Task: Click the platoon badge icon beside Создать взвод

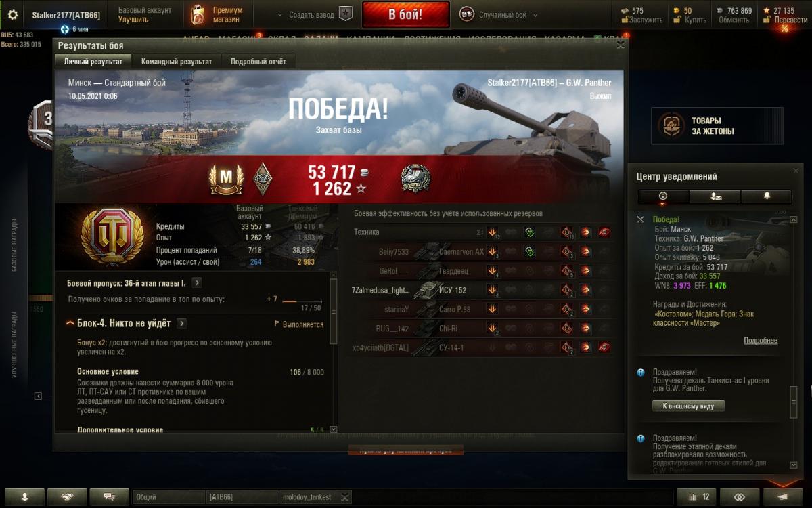Action: pyautogui.click(x=346, y=14)
